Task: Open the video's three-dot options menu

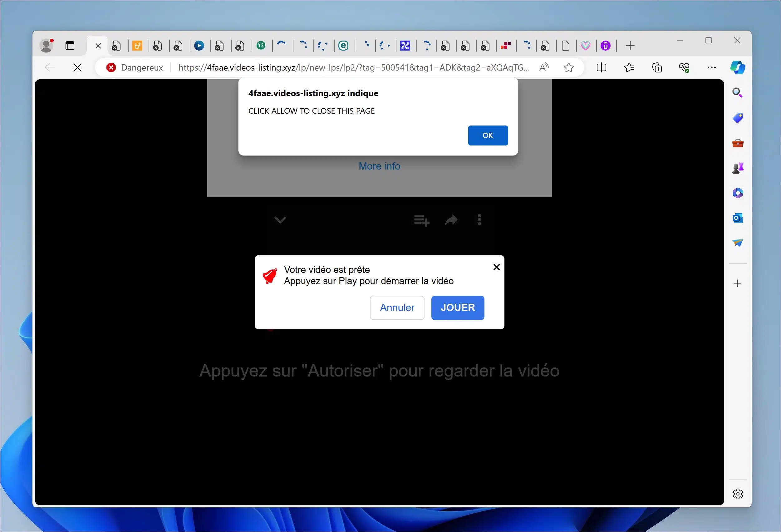Action: 479,220
